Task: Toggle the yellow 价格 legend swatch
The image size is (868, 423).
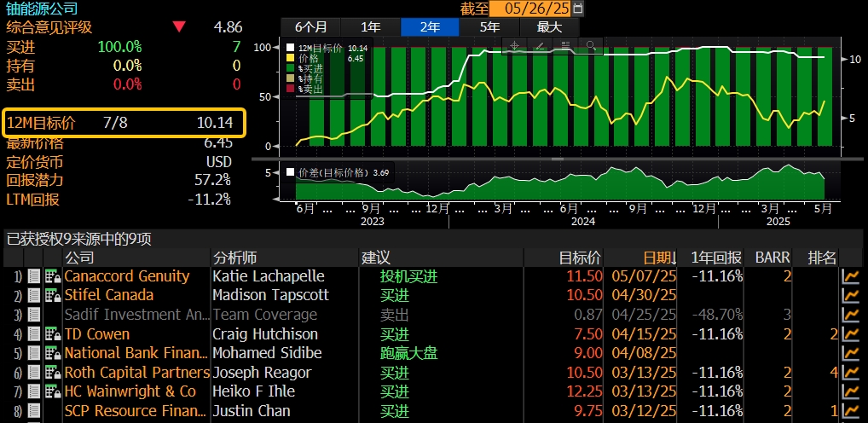Action: pyautogui.click(x=291, y=58)
